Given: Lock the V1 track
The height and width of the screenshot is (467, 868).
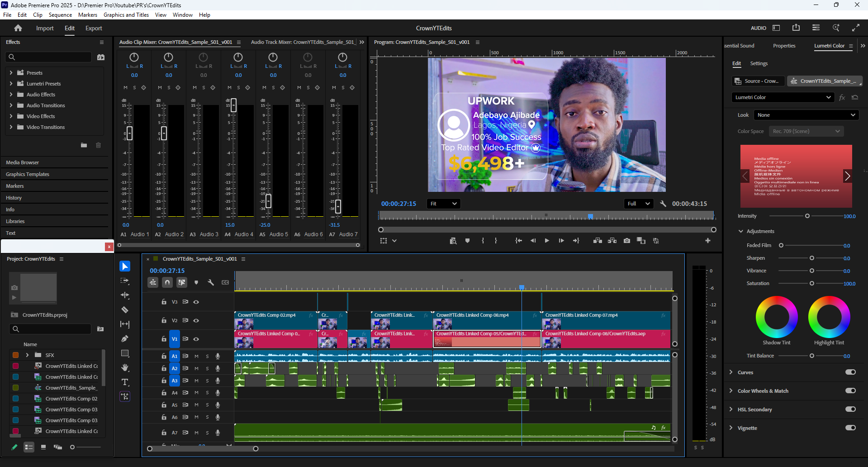Looking at the screenshot, I should tap(164, 339).
